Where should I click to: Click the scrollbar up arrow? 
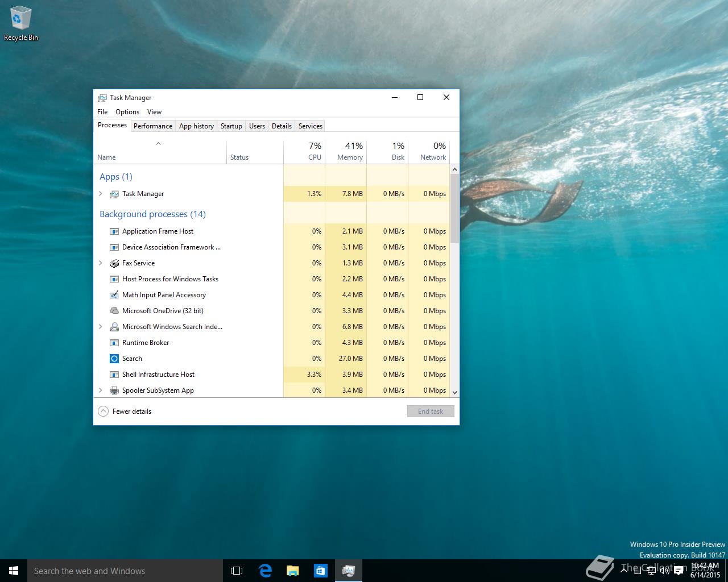tap(454, 169)
